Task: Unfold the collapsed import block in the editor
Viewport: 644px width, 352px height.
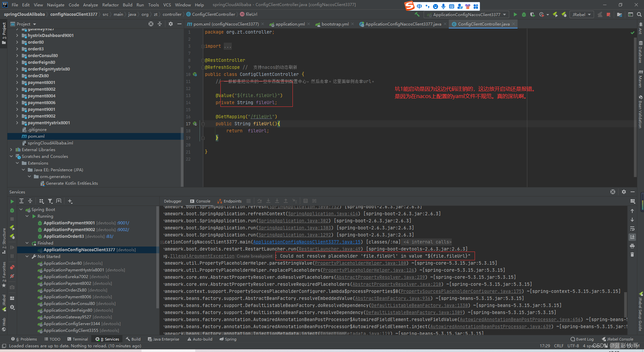Action: coord(203,46)
